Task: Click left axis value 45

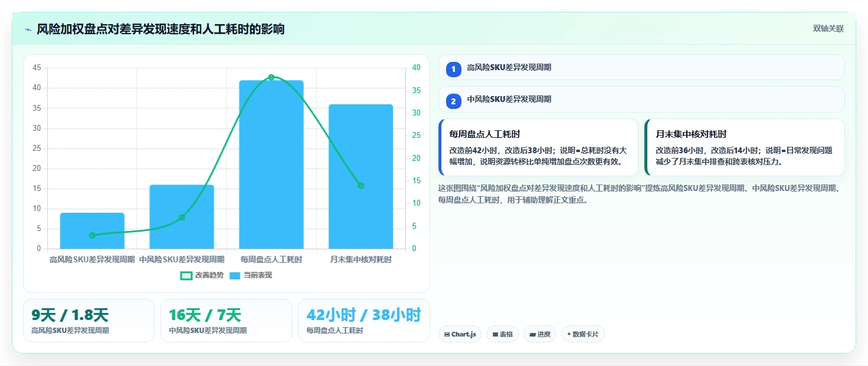Action: pos(37,68)
